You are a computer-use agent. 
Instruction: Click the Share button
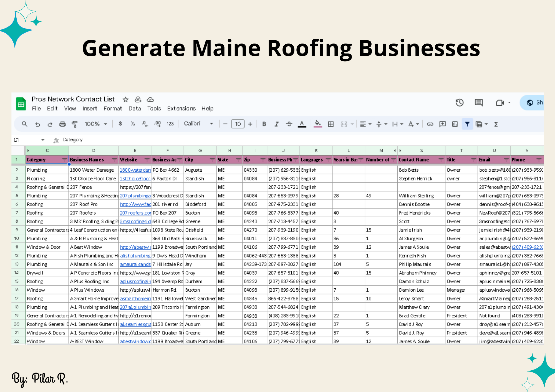tap(534, 103)
